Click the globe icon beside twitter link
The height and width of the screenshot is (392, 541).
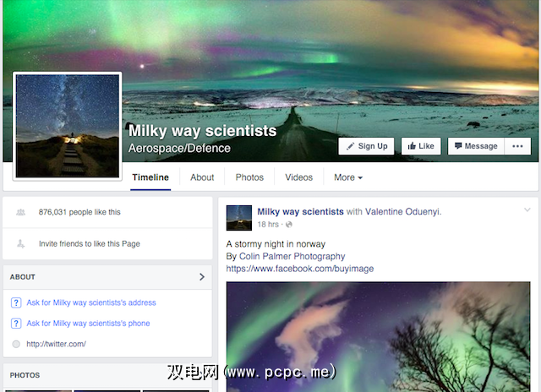coord(16,344)
